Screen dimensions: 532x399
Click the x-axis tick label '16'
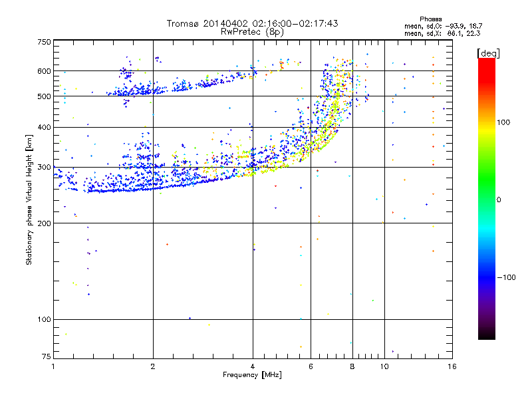tap(452, 366)
